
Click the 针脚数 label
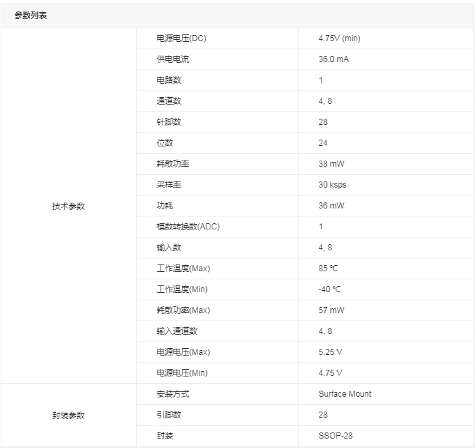[x=169, y=122]
